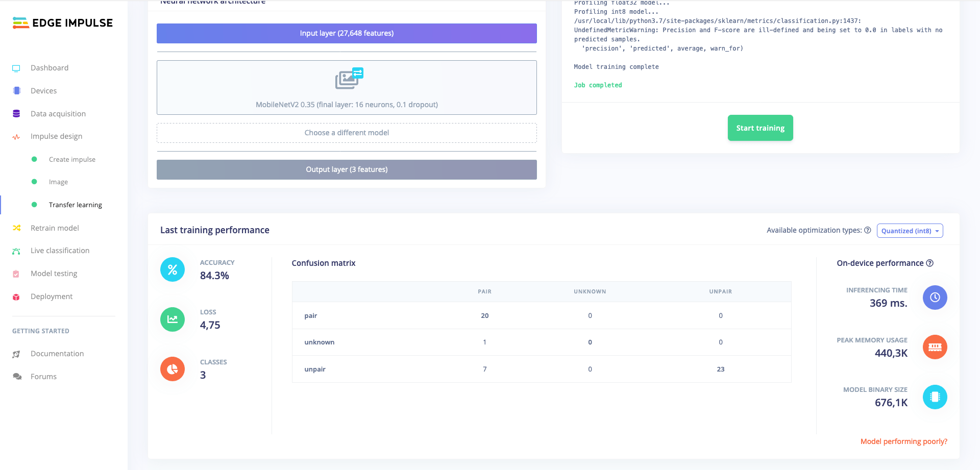Image resolution: width=980 pixels, height=470 pixels.
Task: Go to Data acquisition
Action: [58, 114]
